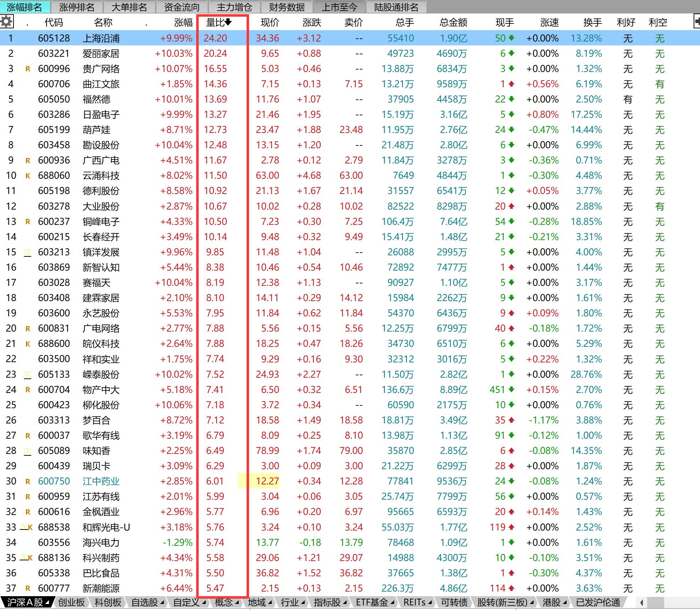Viewport: 700px width, 610px height.
Task: Open the ETF基金 tab dropdown
Action: (x=392, y=603)
